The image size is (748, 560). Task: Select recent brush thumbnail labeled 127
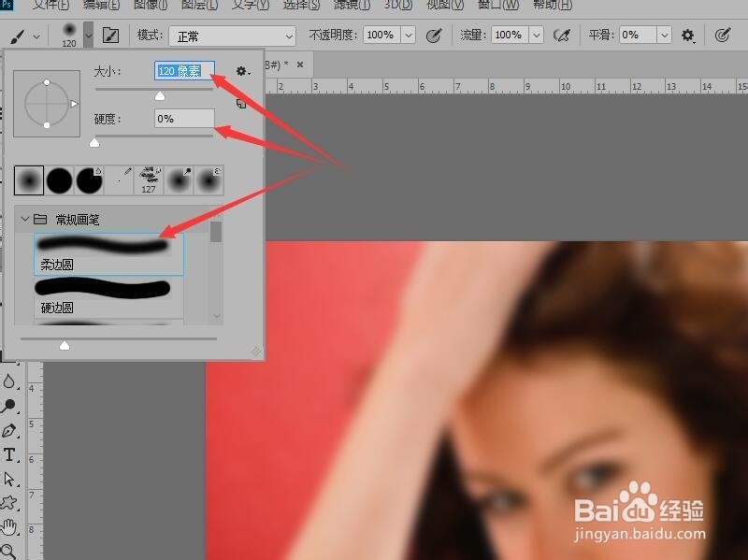tap(149, 180)
